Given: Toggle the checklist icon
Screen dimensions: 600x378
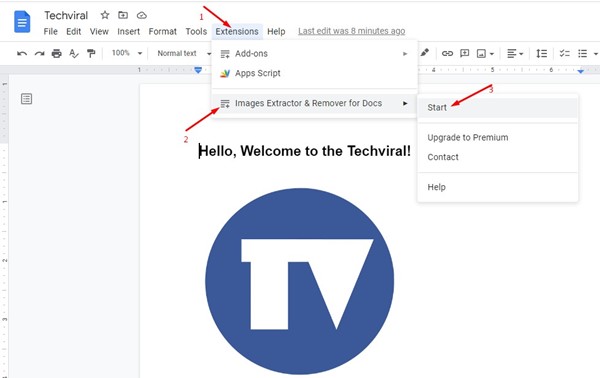Looking at the screenshot, I should [564, 54].
